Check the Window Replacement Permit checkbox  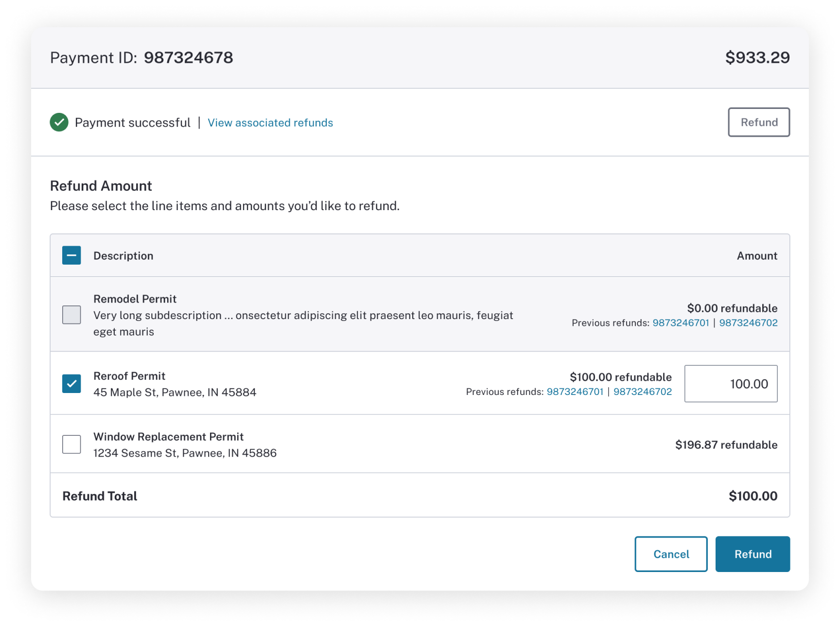tap(71, 444)
